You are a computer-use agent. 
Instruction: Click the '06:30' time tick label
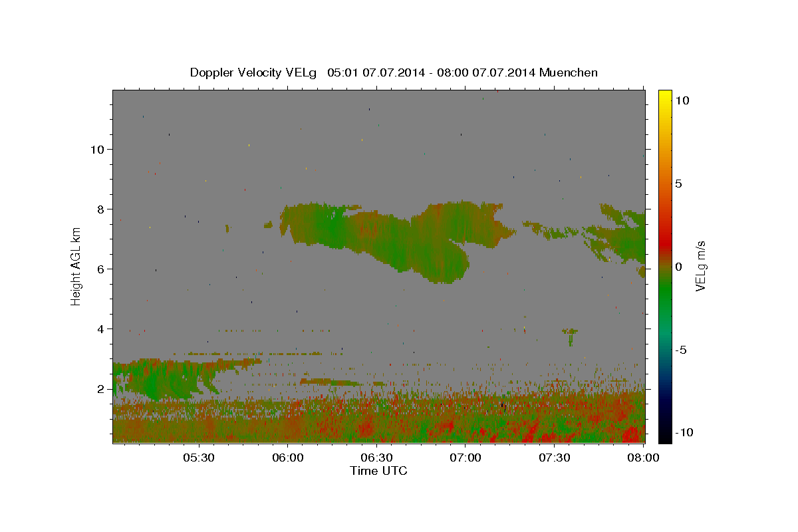376,458
